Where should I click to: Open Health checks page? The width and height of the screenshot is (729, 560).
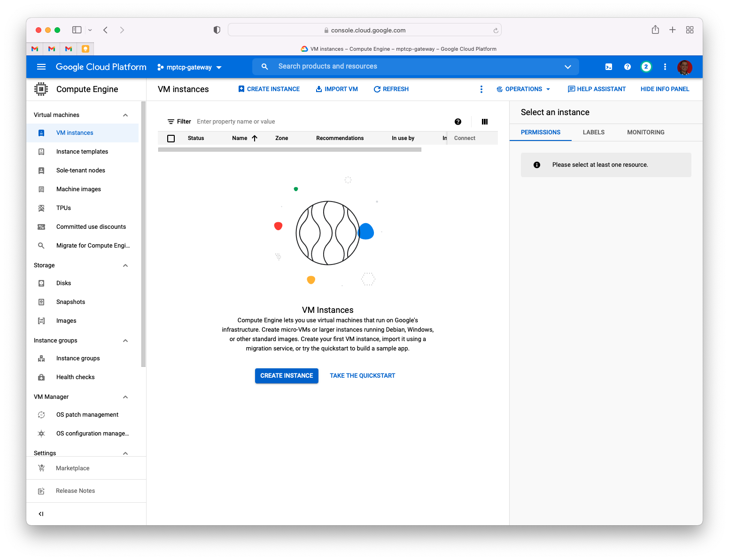(x=82, y=377)
